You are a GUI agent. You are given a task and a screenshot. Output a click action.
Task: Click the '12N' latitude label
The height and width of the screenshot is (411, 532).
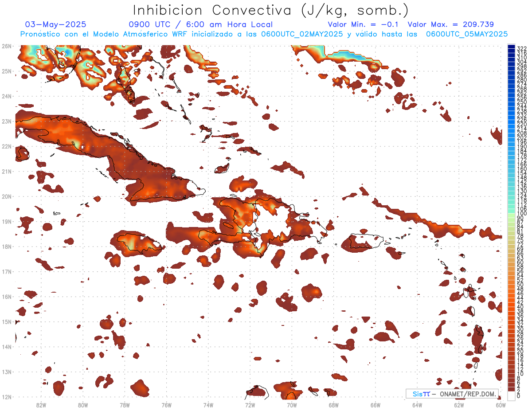click(6, 397)
